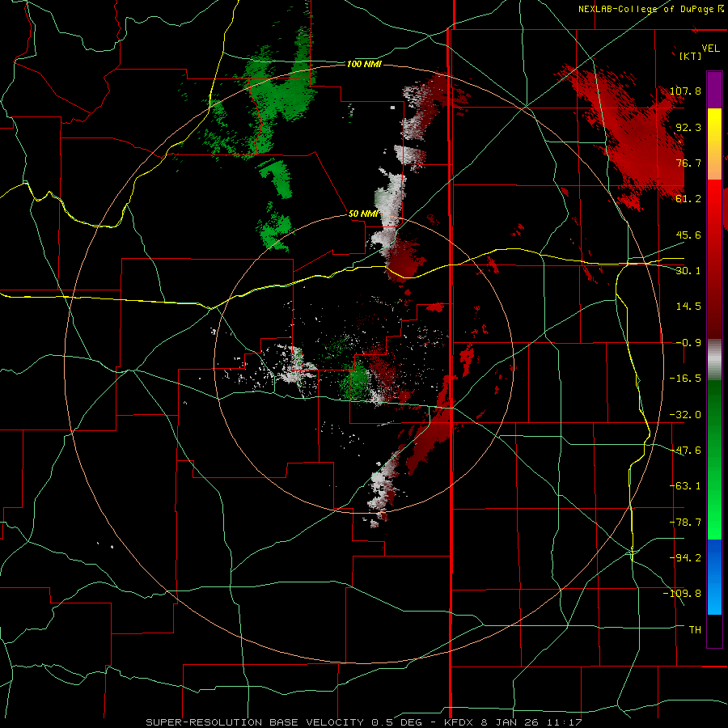Click the 61.2 legend value
The height and width of the screenshot is (728, 728).
(688, 199)
